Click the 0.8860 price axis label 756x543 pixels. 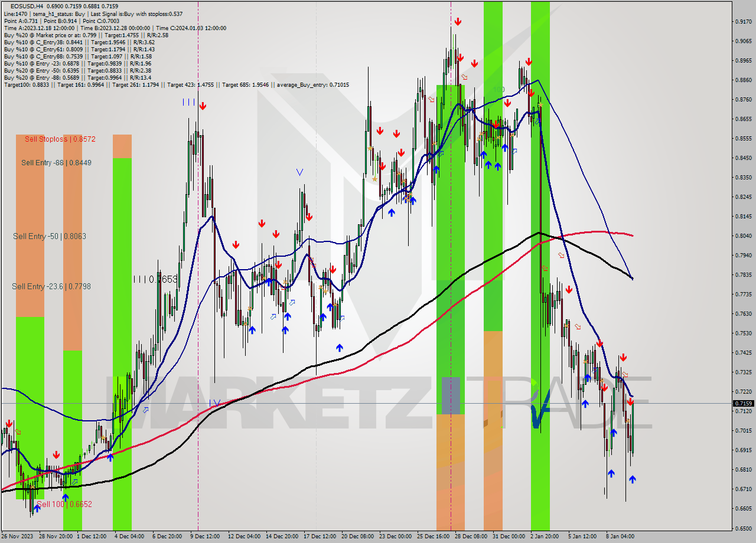(x=744, y=80)
